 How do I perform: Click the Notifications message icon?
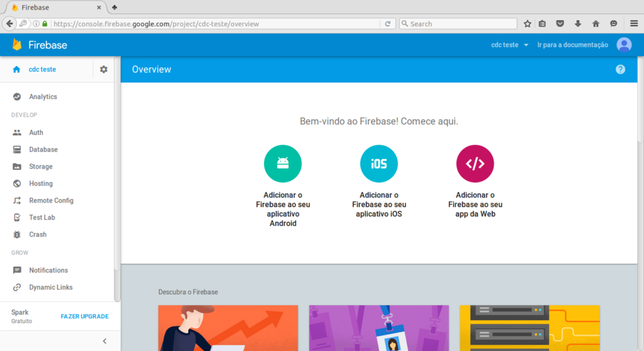17,270
